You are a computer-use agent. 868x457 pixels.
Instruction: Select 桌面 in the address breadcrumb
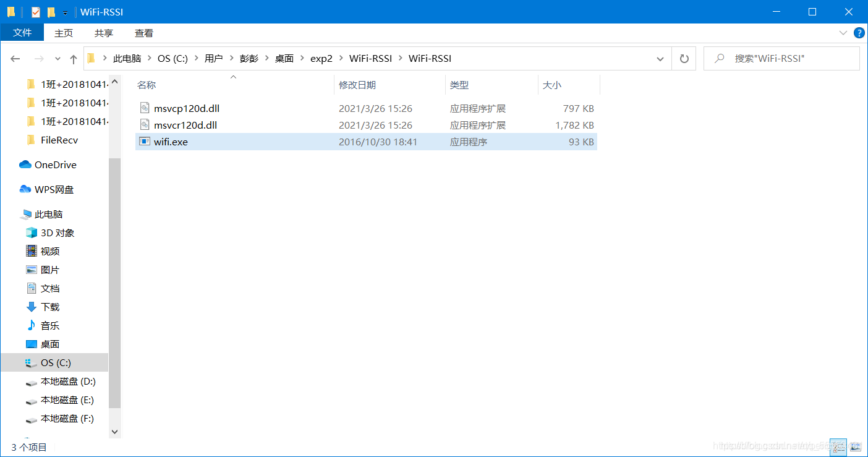(x=284, y=58)
